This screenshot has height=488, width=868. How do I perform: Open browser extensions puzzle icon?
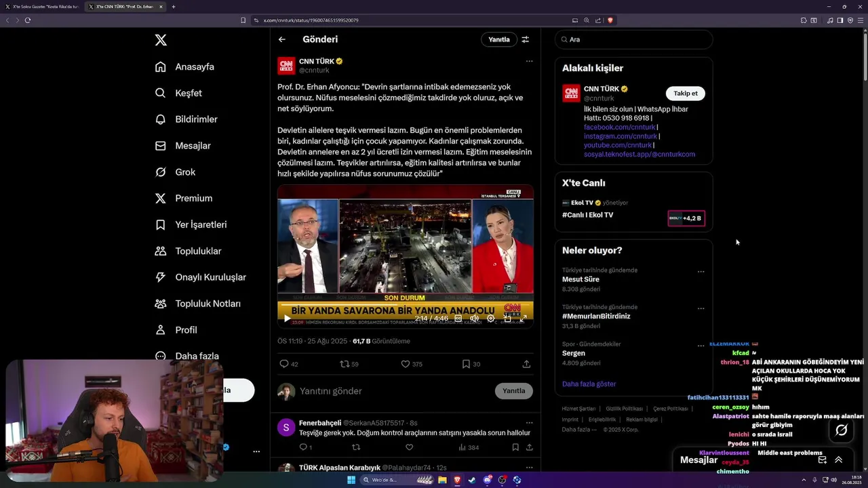[804, 20]
